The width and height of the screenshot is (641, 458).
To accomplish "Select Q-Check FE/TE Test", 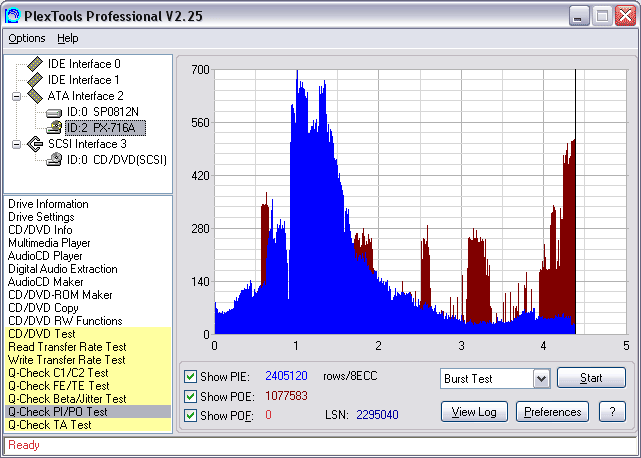I will [88, 386].
